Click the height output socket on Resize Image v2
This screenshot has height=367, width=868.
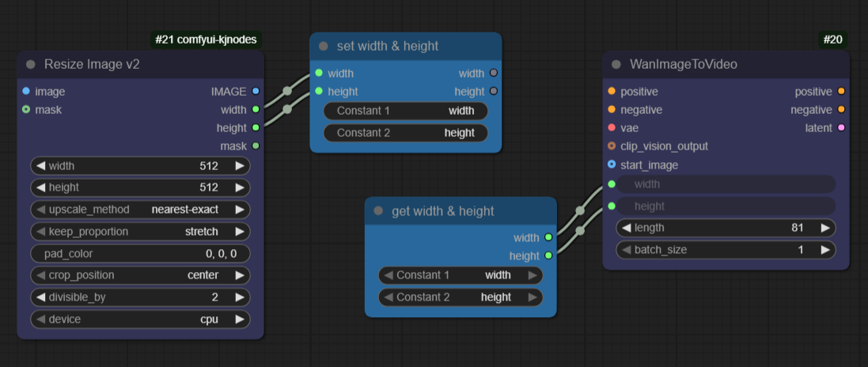256,128
